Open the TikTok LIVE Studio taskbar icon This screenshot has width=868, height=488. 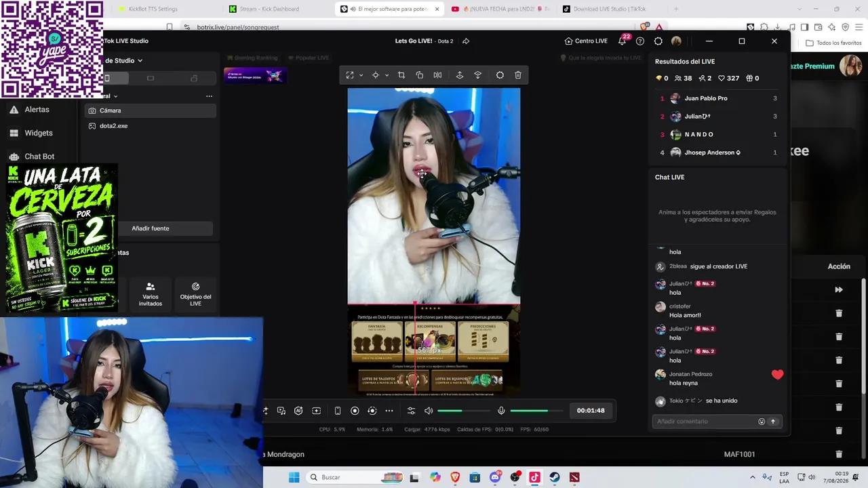click(x=534, y=478)
